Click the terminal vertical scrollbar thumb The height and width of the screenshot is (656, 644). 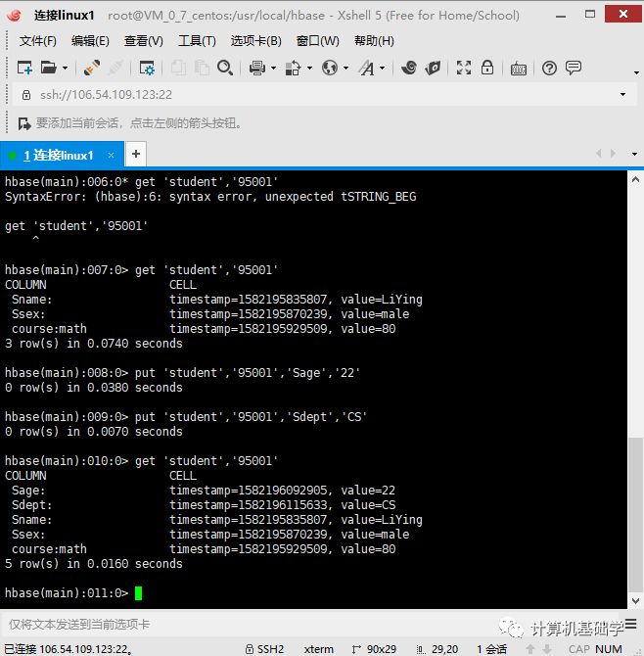pos(635,515)
